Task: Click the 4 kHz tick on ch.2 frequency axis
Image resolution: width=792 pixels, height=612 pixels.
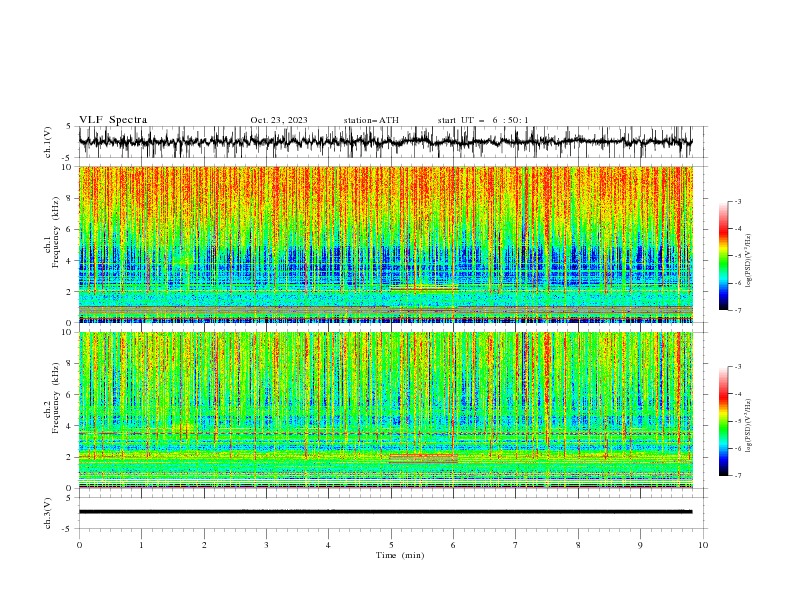Action: (70, 426)
